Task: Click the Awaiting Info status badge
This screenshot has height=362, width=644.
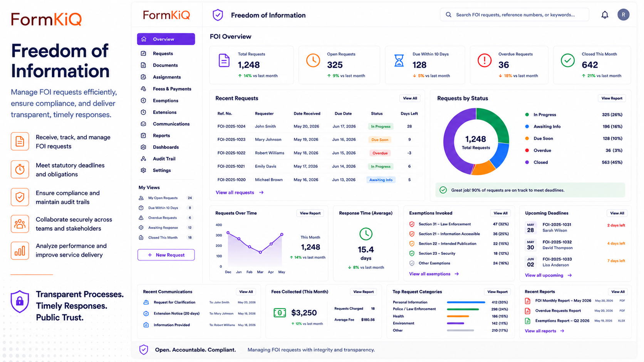Action: click(381, 180)
